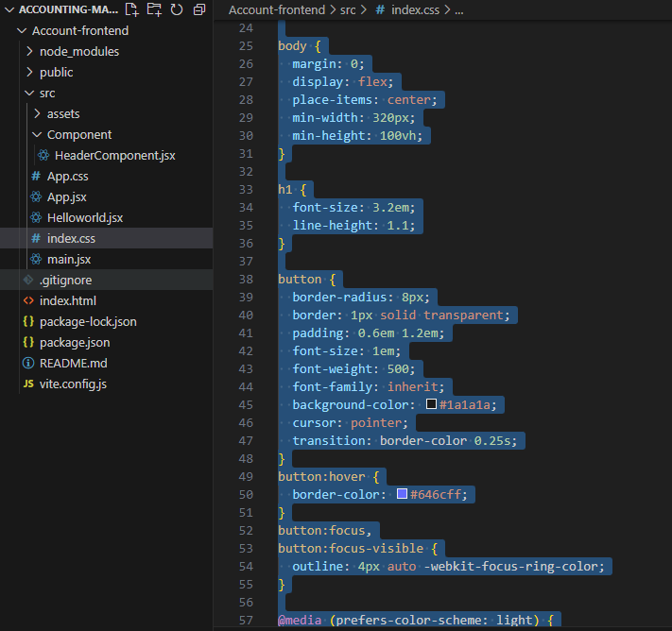The width and height of the screenshot is (672, 631).
Task: Click the React icon beside App.jsx
Action: tap(36, 196)
